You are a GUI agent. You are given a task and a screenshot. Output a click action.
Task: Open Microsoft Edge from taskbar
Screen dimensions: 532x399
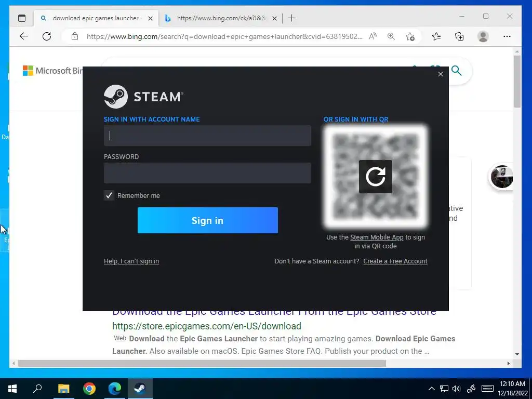(115, 389)
